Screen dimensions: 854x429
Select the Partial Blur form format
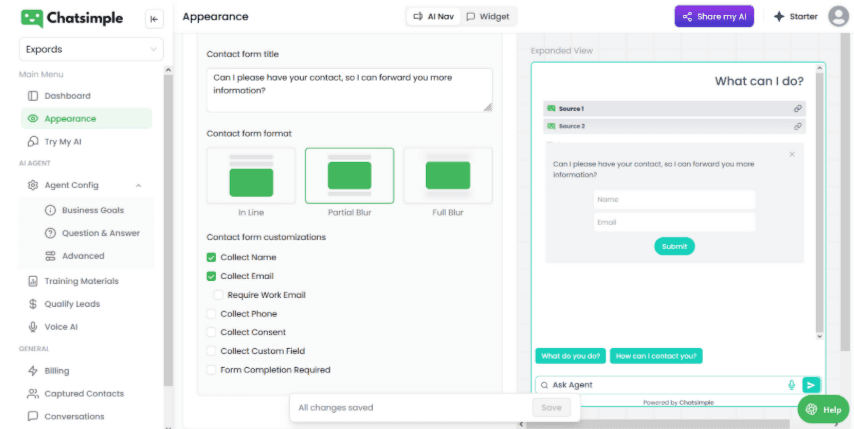pos(349,176)
